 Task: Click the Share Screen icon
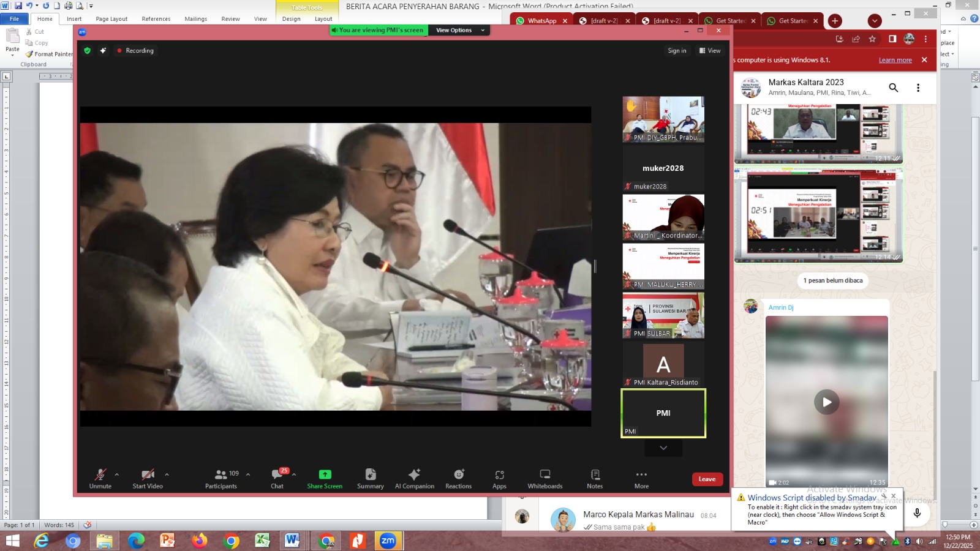pyautogui.click(x=325, y=474)
